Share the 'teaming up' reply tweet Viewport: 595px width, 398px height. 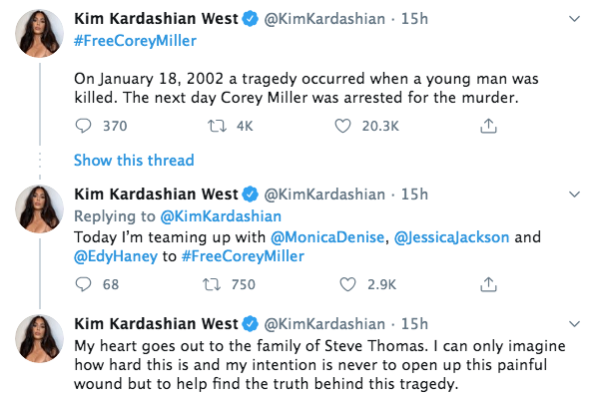point(488,284)
